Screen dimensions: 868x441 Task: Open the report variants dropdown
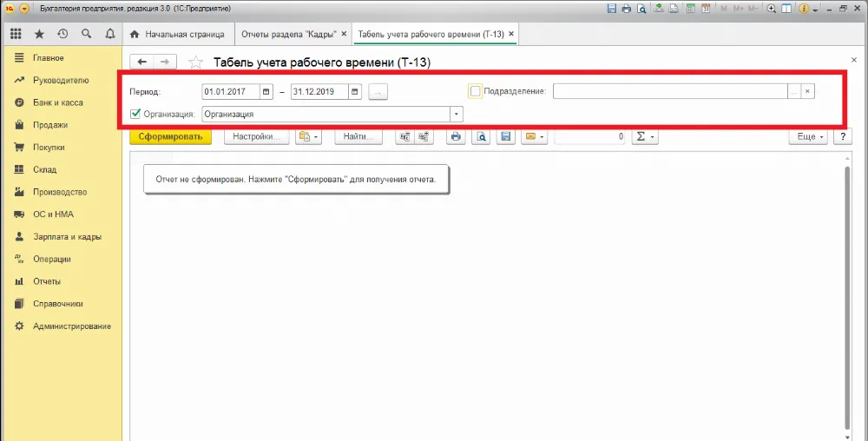[x=309, y=136]
